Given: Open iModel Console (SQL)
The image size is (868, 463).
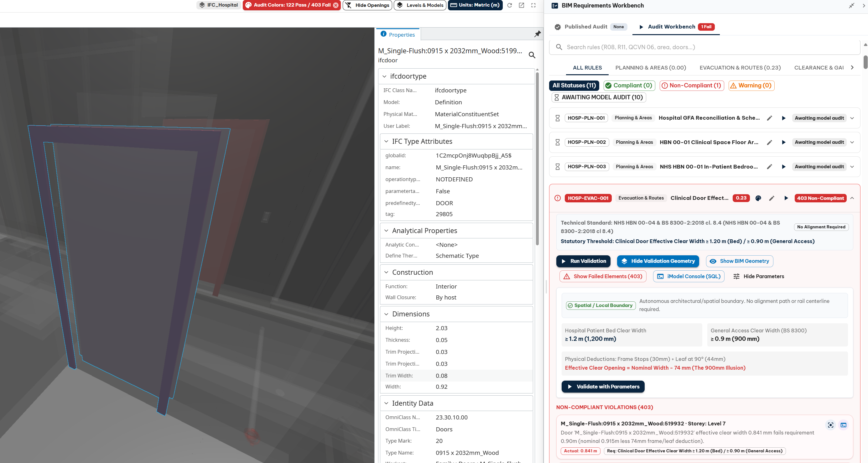Looking at the screenshot, I should pyautogui.click(x=689, y=276).
